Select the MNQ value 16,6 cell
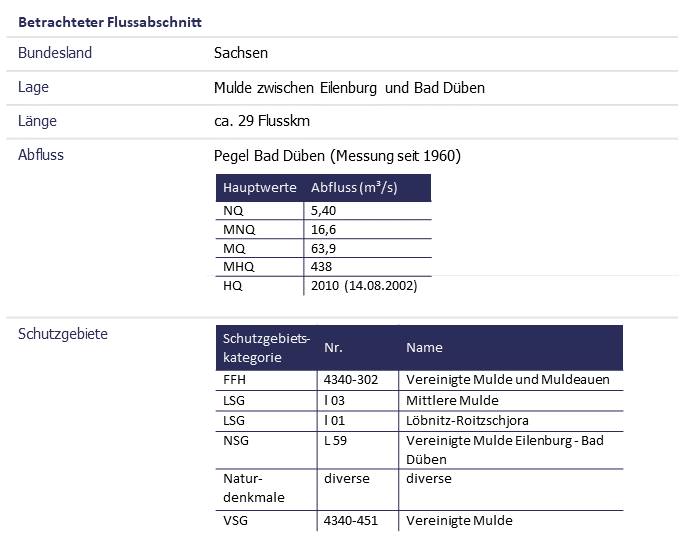The image size is (693, 549). pos(323,230)
